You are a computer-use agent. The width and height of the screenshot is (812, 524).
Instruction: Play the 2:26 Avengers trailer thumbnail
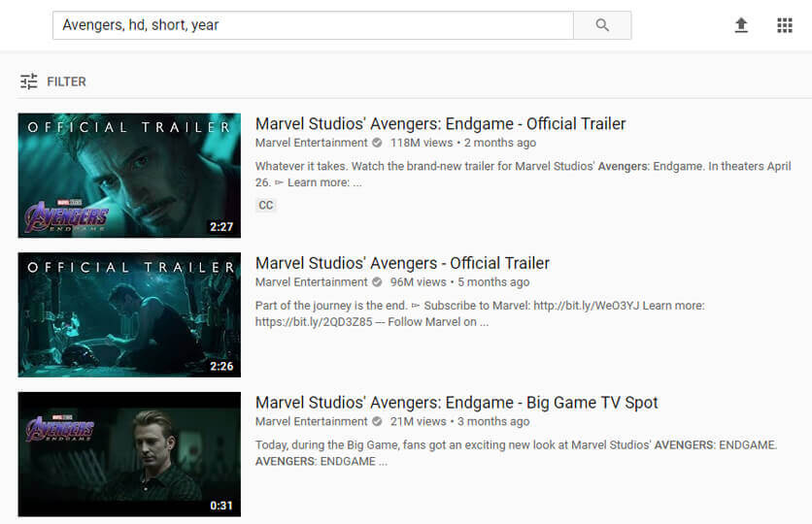[129, 314]
